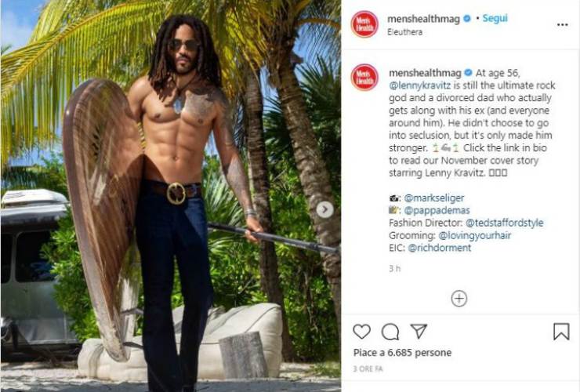This screenshot has height=392, width=580.
Task: Open Men's Health avatar beside the caption
Action: (x=364, y=78)
